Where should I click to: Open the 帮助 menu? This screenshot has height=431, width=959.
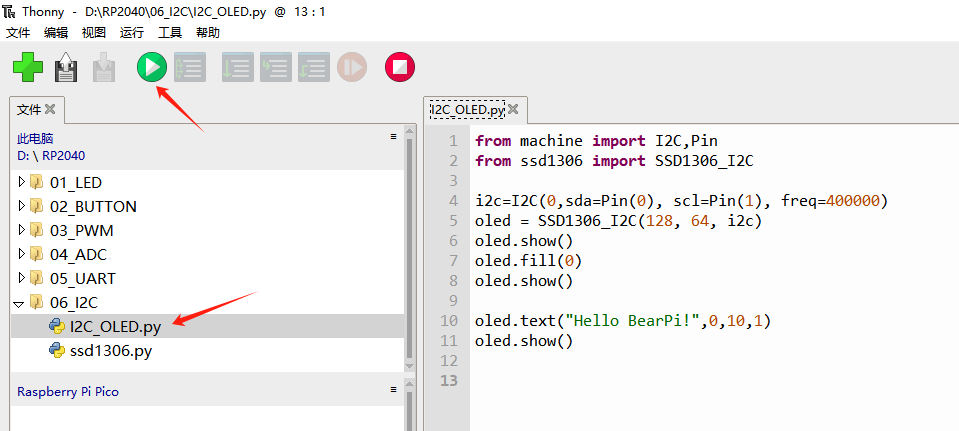pyautogui.click(x=208, y=32)
